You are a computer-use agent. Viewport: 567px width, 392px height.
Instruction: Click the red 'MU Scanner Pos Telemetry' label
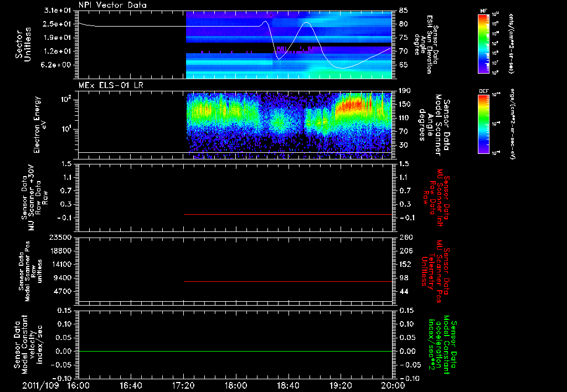pos(435,271)
